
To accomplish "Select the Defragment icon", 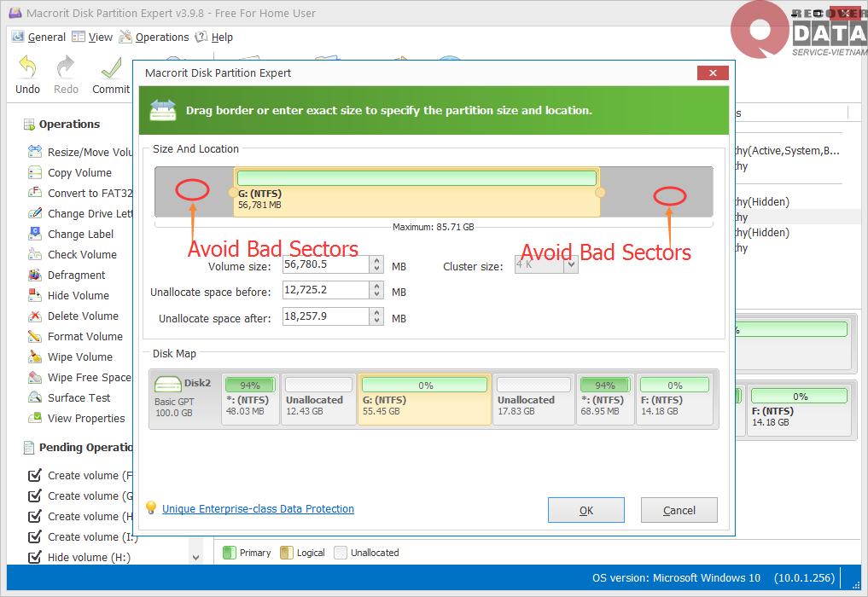I will (35, 275).
